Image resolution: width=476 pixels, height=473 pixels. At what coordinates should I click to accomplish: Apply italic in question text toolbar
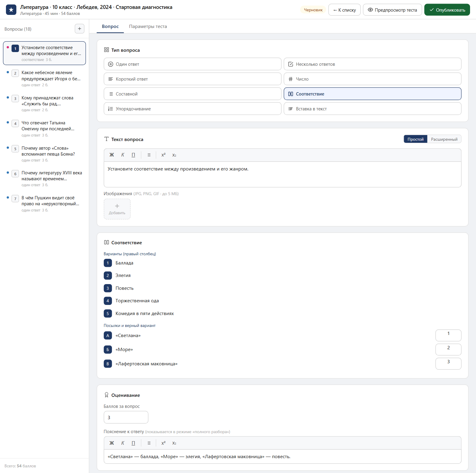tap(123, 155)
